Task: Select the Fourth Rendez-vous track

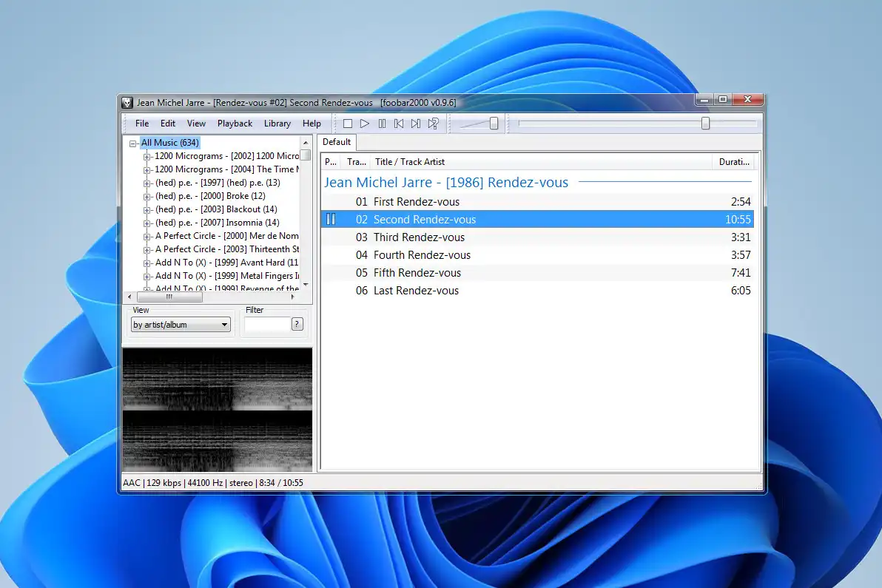Action: pos(422,255)
